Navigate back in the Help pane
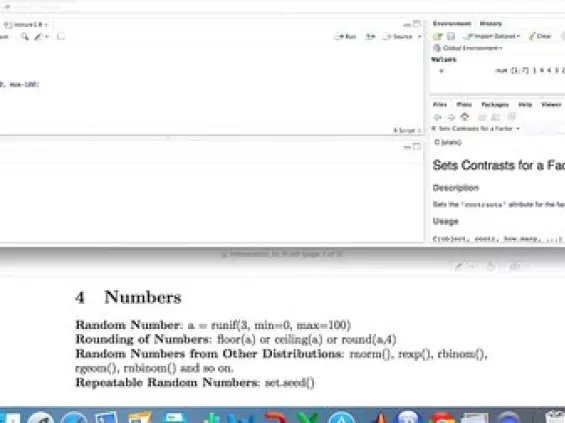The width and height of the screenshot is (565, 423). [x=437, y=117]
